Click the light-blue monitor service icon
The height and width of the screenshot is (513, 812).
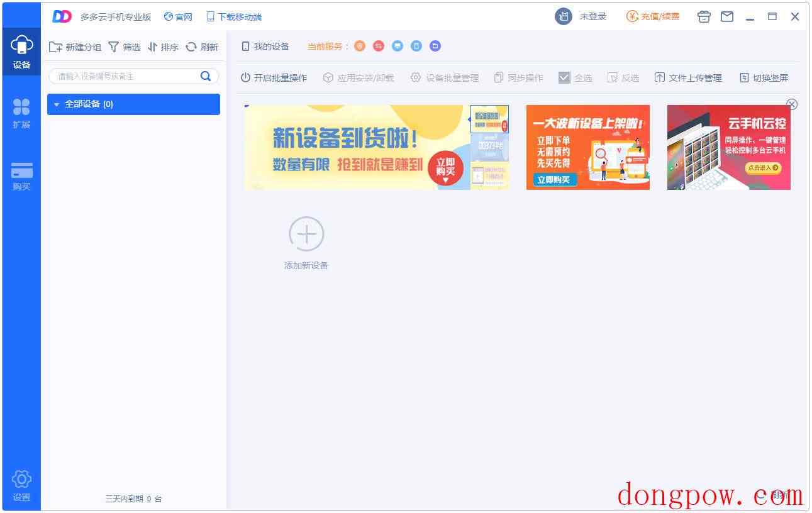398,46
